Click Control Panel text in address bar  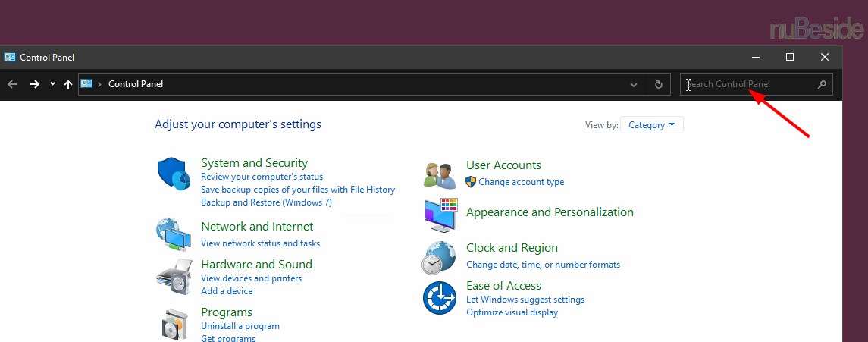click(x=136, y=84)
